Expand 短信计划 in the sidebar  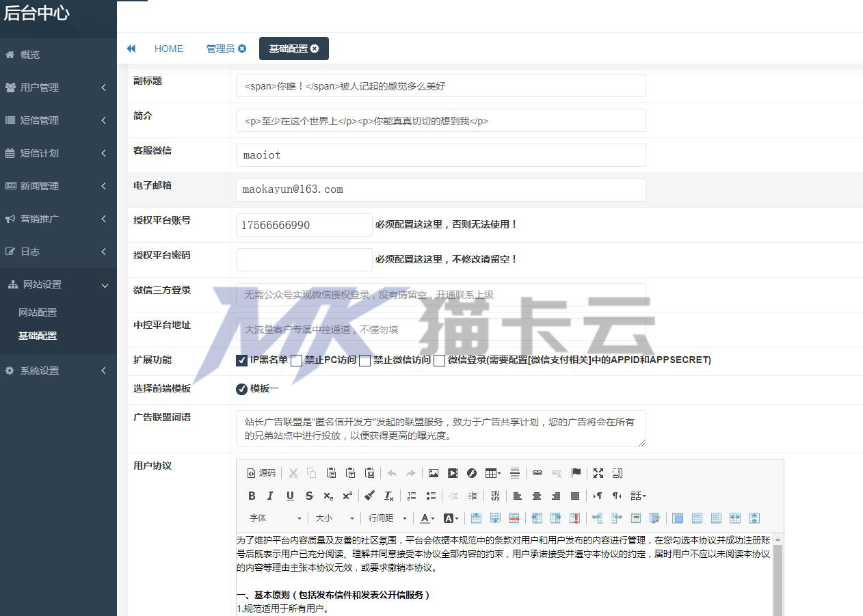click(x=58, y=153)
